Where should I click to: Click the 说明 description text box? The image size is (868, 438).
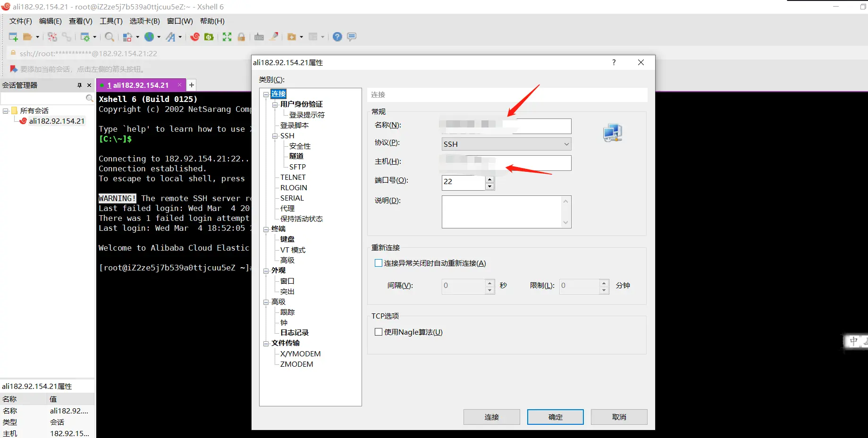[506, 212]
